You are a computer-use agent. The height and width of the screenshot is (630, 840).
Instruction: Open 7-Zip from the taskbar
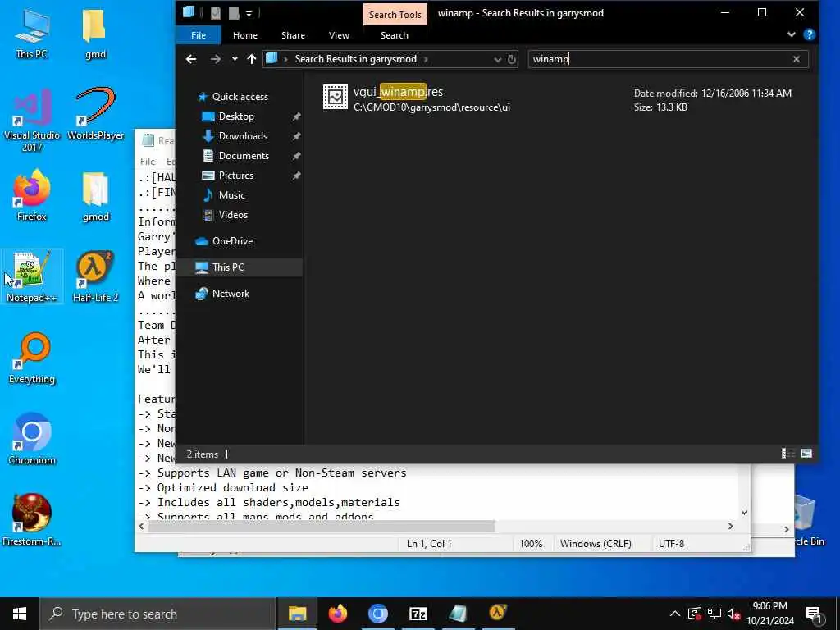tap(418, 614)
